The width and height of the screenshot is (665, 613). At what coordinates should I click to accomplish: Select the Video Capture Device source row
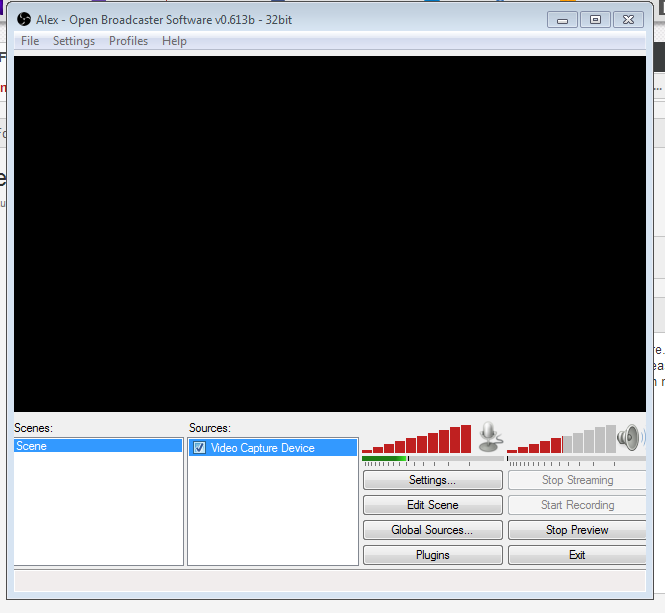[273, 448]
